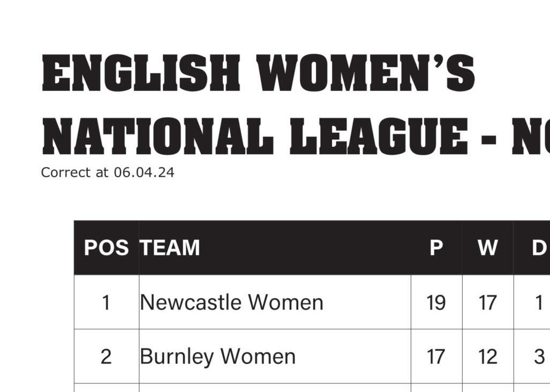Click position number 1 cell

coord(106,303)
